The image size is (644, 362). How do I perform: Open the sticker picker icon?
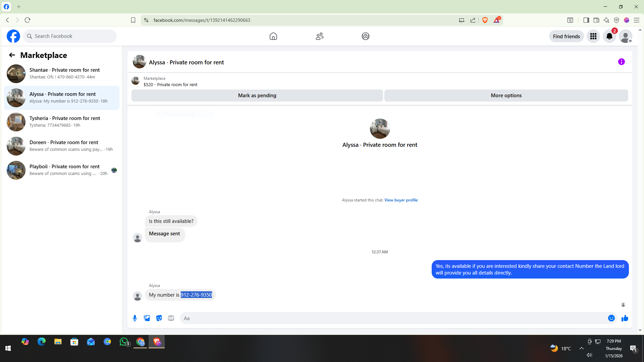(x=159, y=318)
